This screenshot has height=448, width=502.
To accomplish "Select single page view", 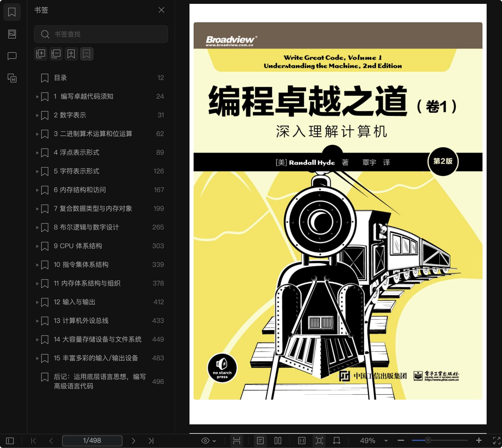I will coord(260,441).
